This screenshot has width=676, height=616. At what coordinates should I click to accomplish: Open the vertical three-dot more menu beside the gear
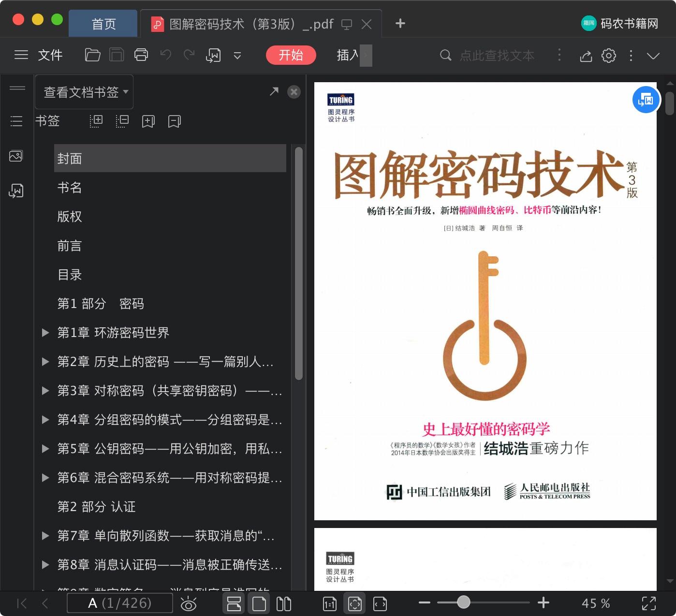pos(631,56)
